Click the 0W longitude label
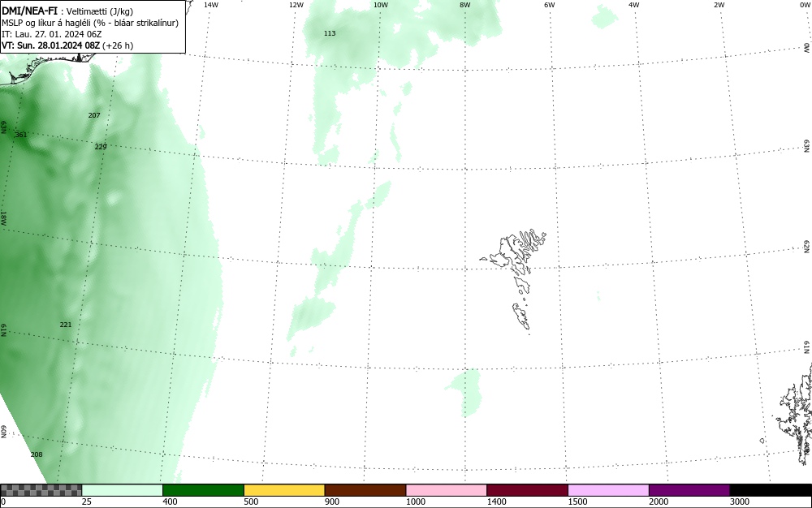This screenshot has height=508, width=812. [804, 5]
